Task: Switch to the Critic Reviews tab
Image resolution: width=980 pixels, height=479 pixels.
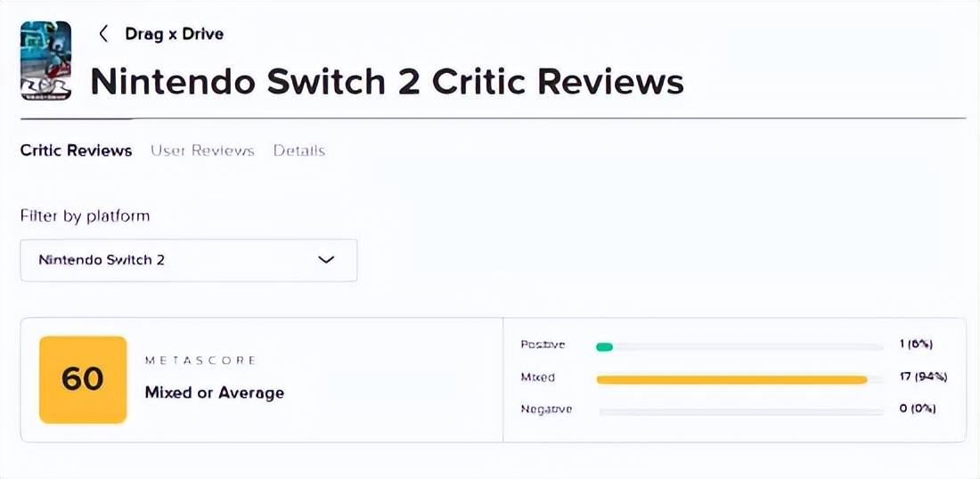Action: 77,150
